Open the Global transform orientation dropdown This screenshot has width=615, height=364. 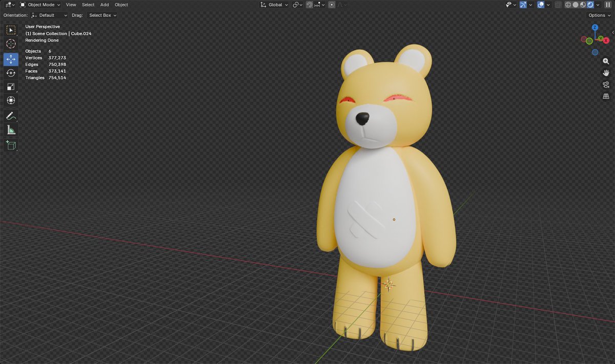274,5
